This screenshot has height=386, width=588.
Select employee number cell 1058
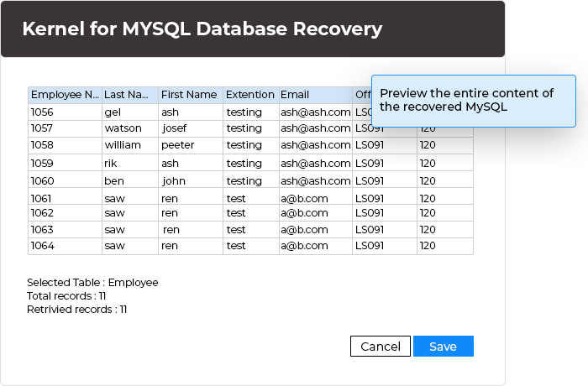(x=65, y=145)
